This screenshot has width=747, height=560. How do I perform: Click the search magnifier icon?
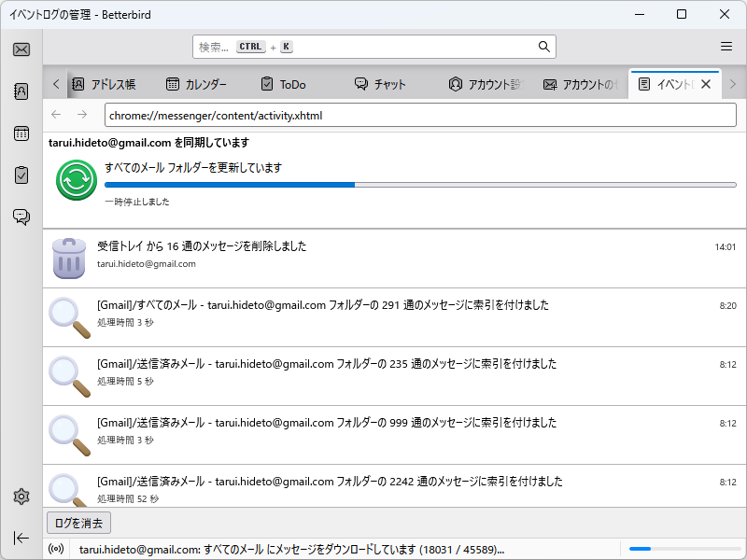(x=543, y=46)
